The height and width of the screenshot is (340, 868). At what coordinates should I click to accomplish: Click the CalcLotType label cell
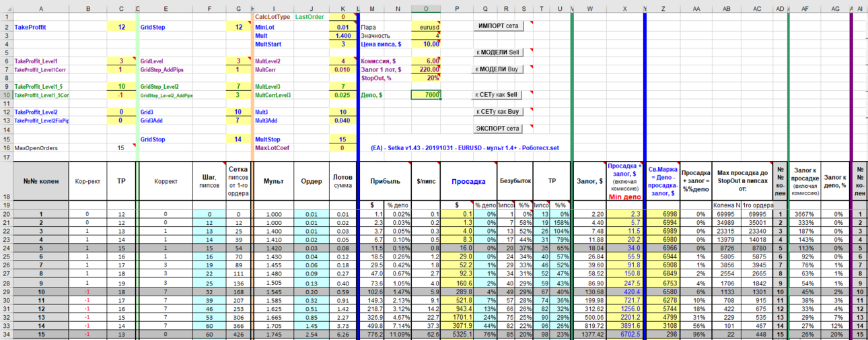click(274, 17)
